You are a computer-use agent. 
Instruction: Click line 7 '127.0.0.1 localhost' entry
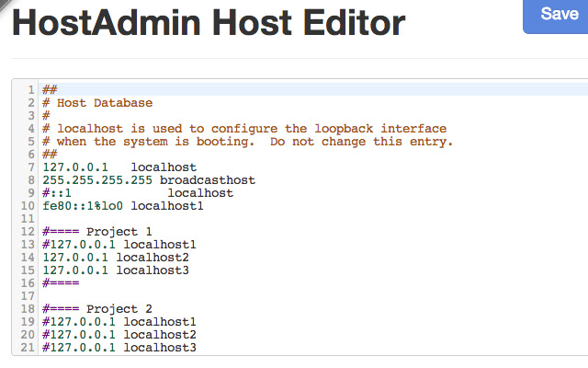click(119, 167)
